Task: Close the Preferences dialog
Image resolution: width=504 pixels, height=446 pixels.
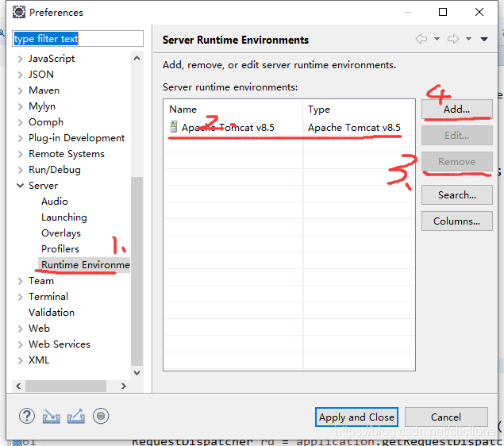Action: click(x=479, y=12)
